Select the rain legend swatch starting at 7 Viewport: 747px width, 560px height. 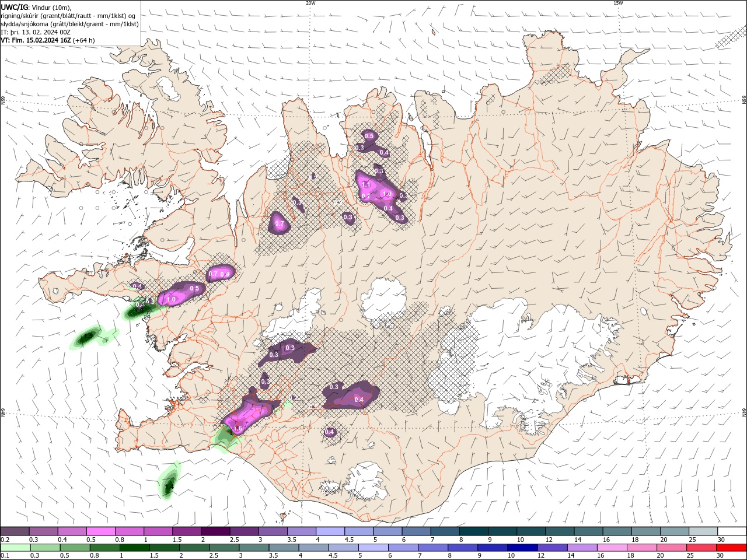click(x=432, y=548)
